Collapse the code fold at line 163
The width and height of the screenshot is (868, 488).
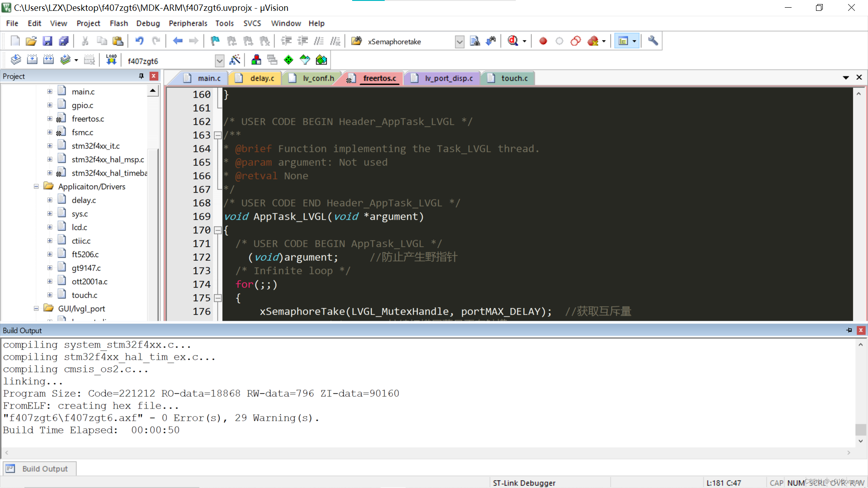[218, 135]
